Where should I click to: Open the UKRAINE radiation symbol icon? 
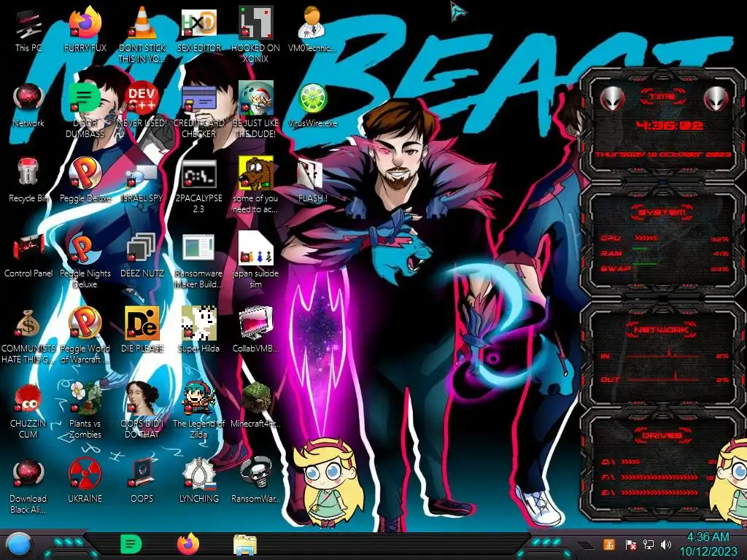85,480
